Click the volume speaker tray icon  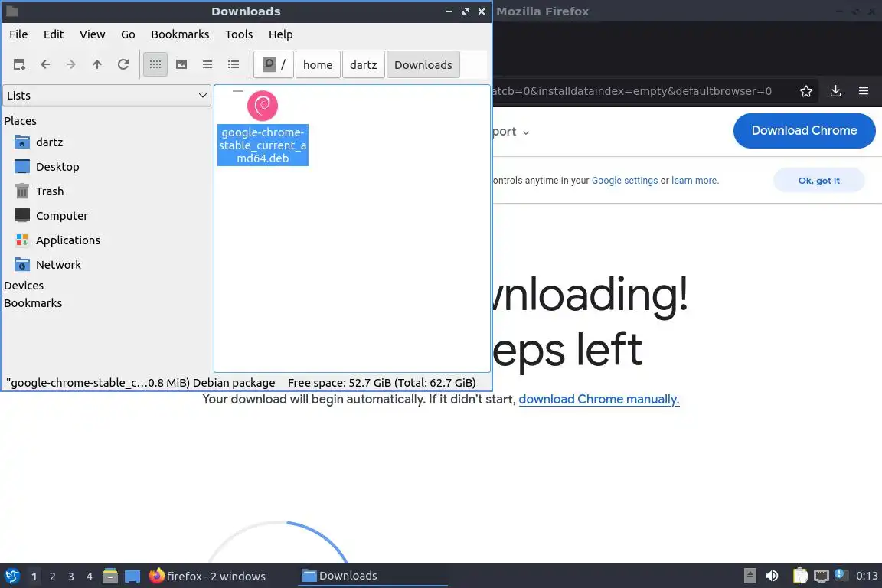pos(772,577)
